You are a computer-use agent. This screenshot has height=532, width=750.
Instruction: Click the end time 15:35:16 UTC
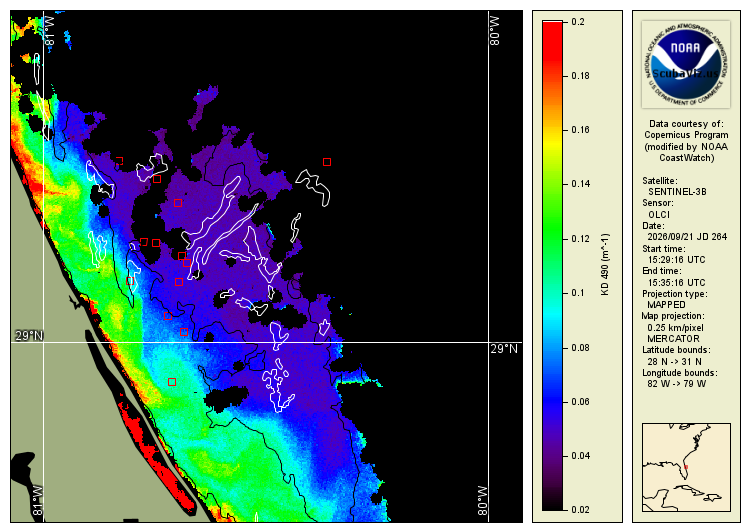coord(676,283)
